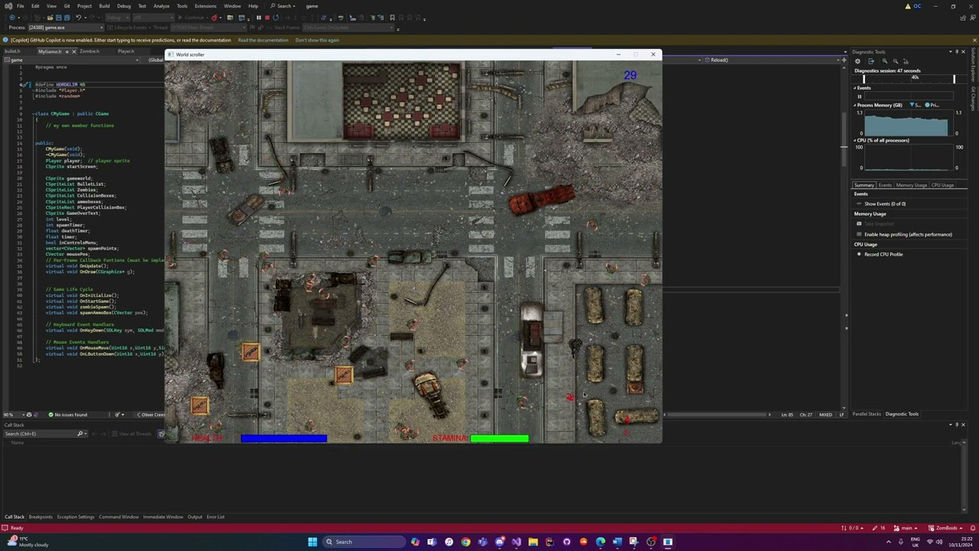979x551 pixels.
Task: Click Diagnostic Tools output/export icon
Action: tap(871, 61)
